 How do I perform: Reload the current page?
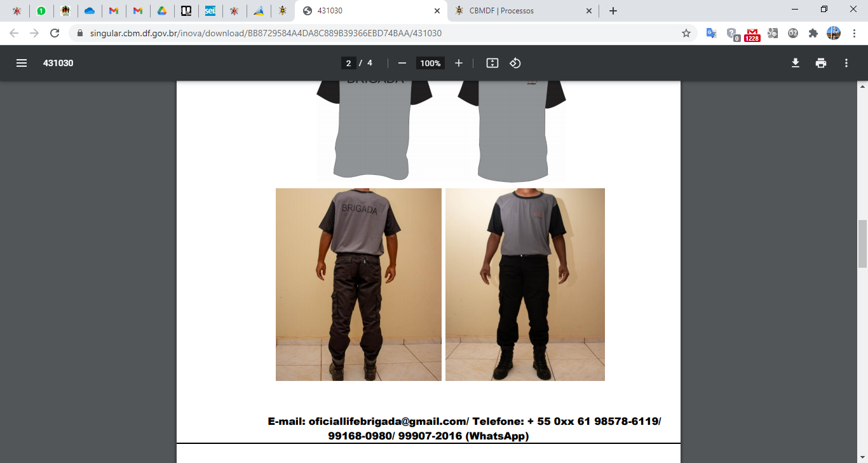click(55, 33)
